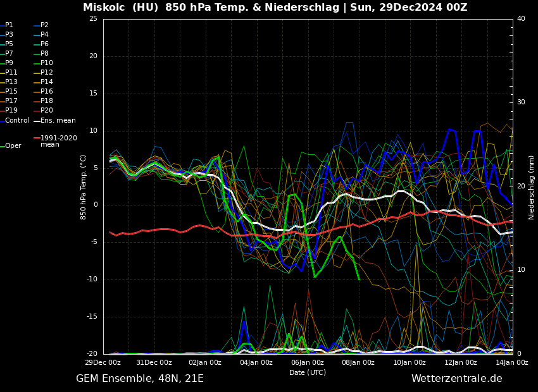Viewport: 538px width, 392px height.
Task: Click the P20 legend entry
Action: coord(47,111)
